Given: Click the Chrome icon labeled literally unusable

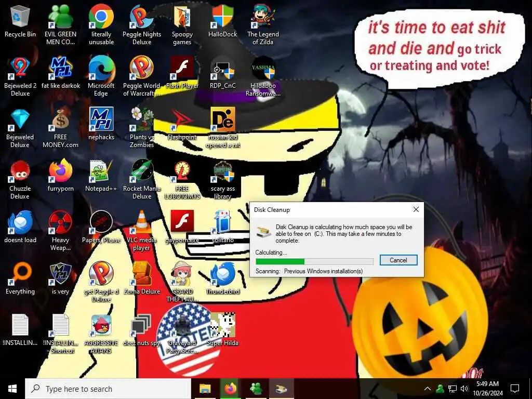Looking at the screenshot, I should [101, 17].
